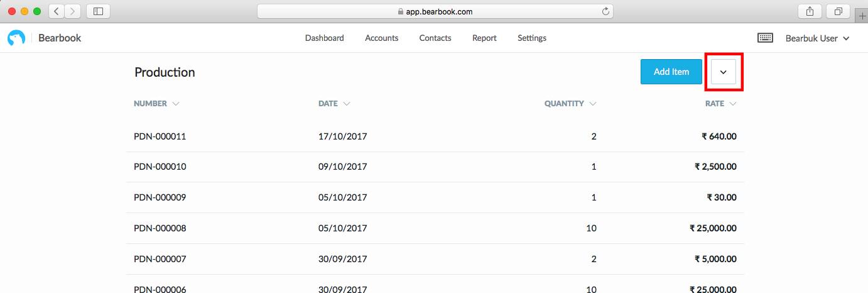Click quantity 2 in PDN-000011 row
This screenshot has width=868, height=293.
(594, 136)
